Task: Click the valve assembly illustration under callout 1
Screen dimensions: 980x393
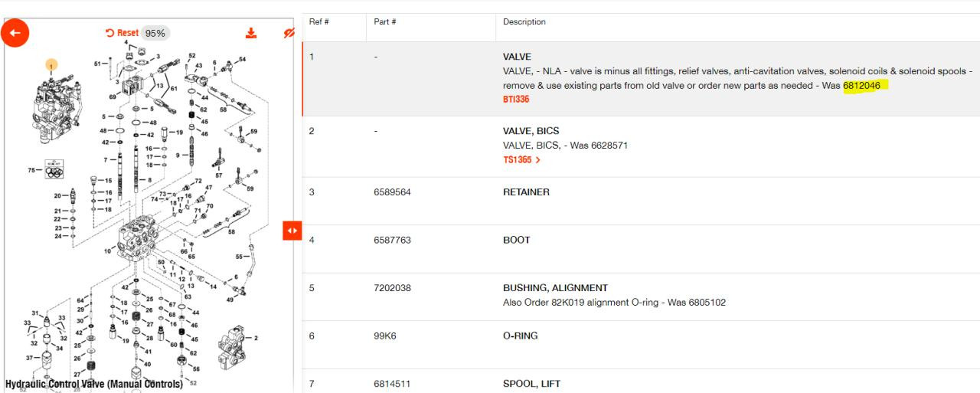Action: tap(52, 111)
